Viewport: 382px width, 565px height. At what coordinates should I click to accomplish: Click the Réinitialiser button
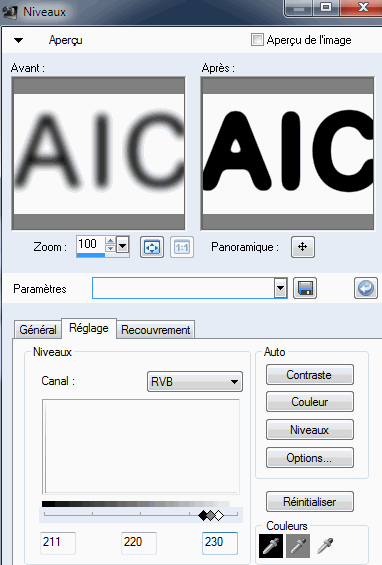tap(310, 502)
